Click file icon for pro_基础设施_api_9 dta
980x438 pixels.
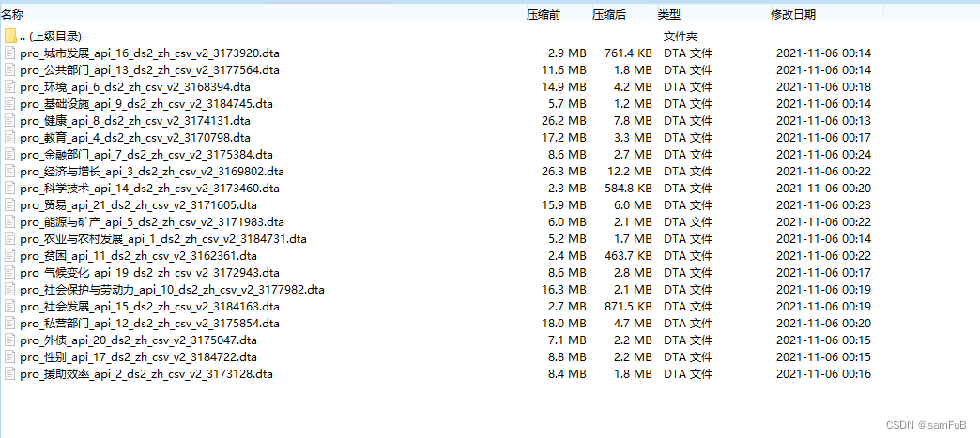[9, 104]
